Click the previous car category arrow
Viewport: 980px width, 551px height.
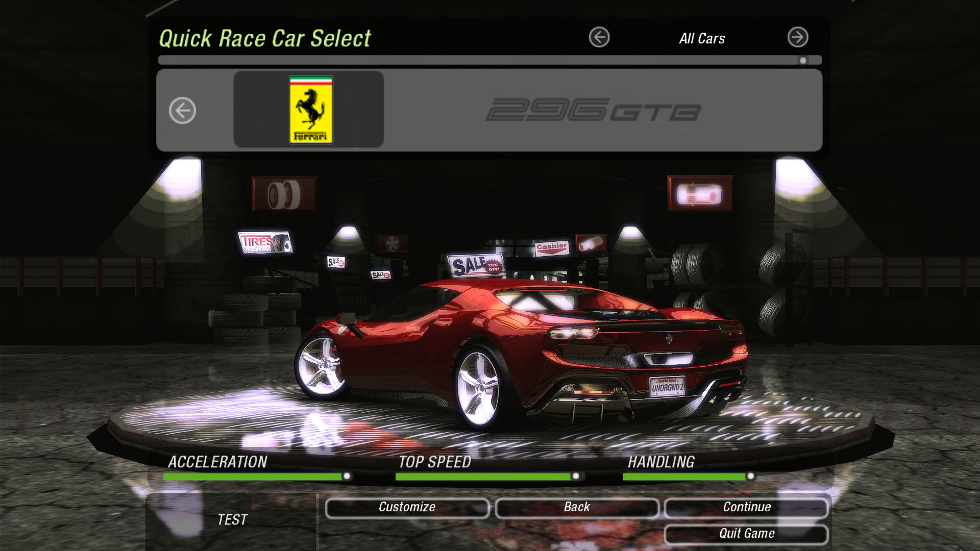point(599,37)
